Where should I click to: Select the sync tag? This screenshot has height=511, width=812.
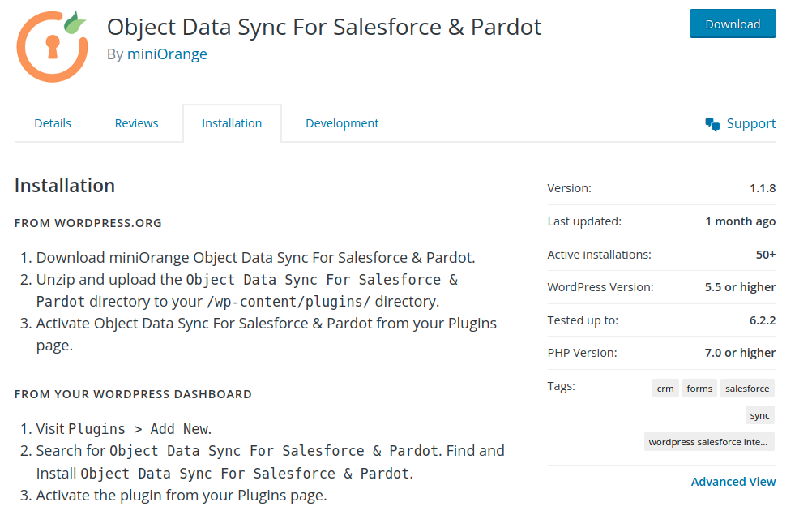(x=759, y=414)
